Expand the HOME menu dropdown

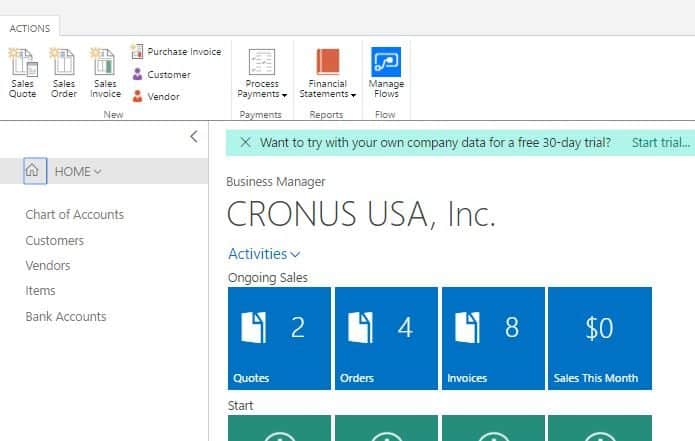tap(78, 171)
